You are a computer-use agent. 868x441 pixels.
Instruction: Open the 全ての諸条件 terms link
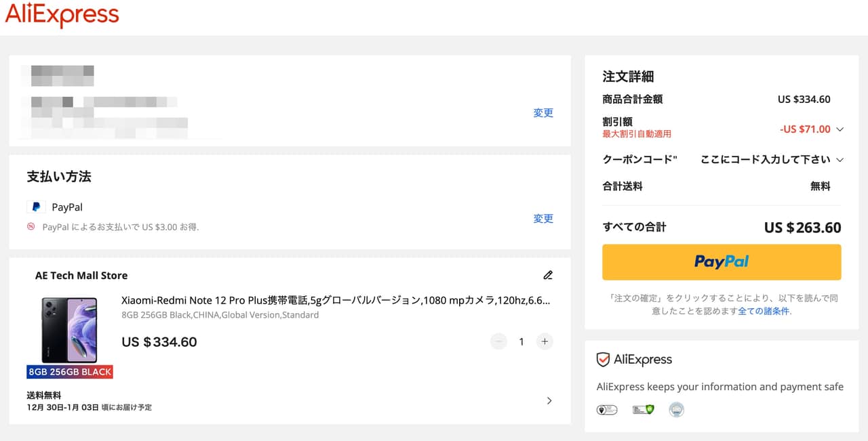(x=764, y=311)
